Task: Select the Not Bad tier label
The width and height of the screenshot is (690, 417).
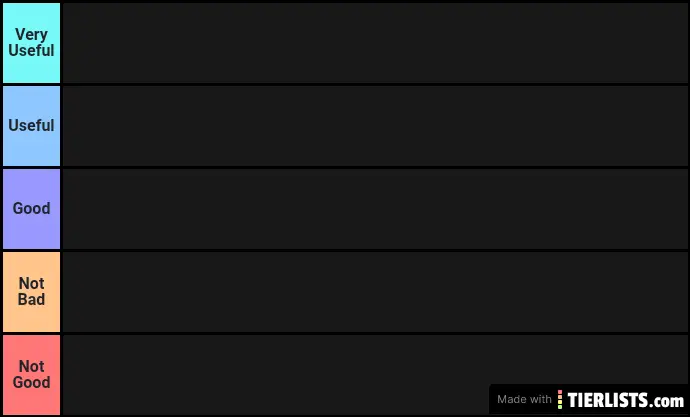Action: click(31, 291)
